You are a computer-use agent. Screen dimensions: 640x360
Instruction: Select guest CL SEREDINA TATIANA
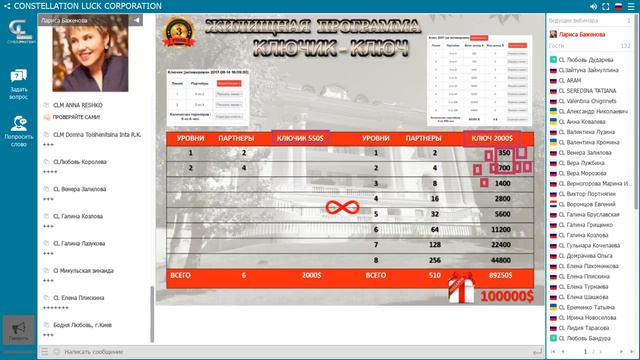(587, 91)
